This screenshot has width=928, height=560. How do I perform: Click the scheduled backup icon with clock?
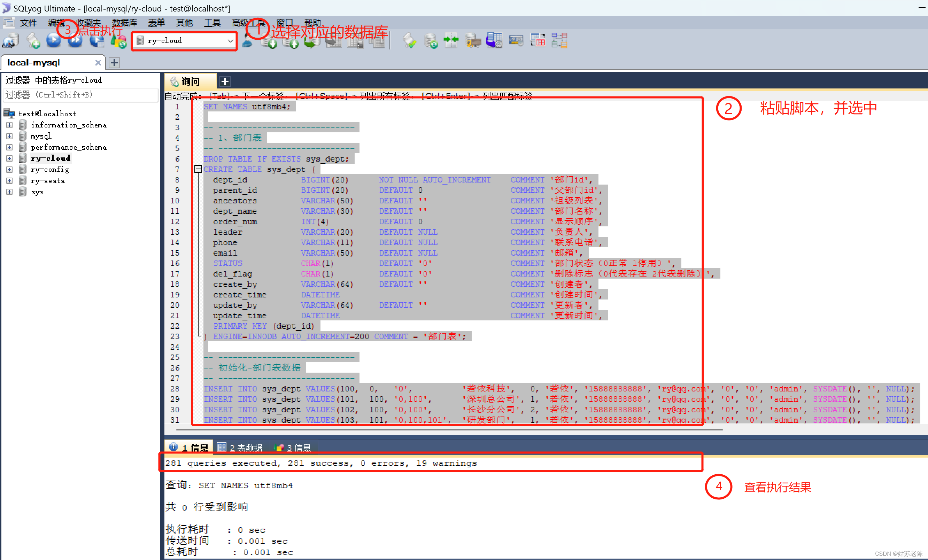[494, 40]
